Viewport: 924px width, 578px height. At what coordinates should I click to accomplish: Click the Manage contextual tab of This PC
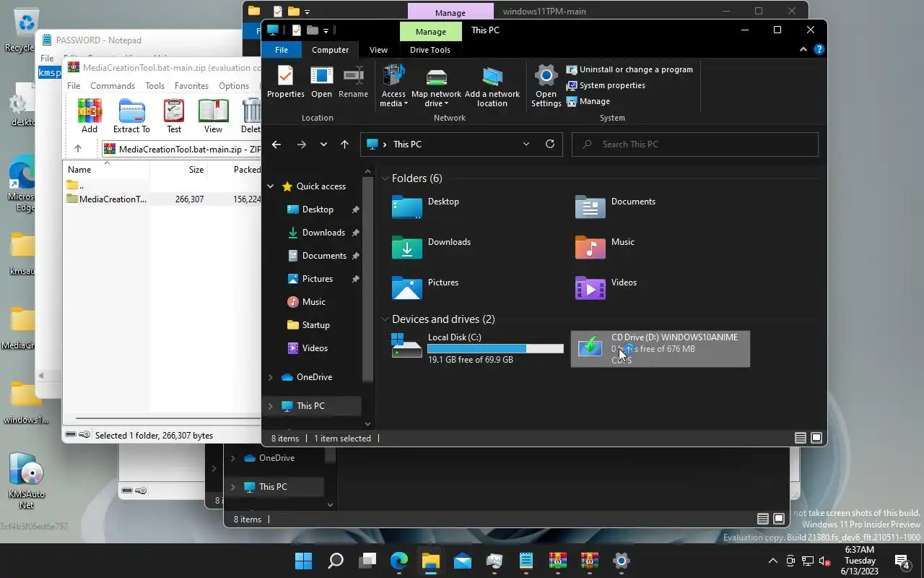click(x=430, y=31)
